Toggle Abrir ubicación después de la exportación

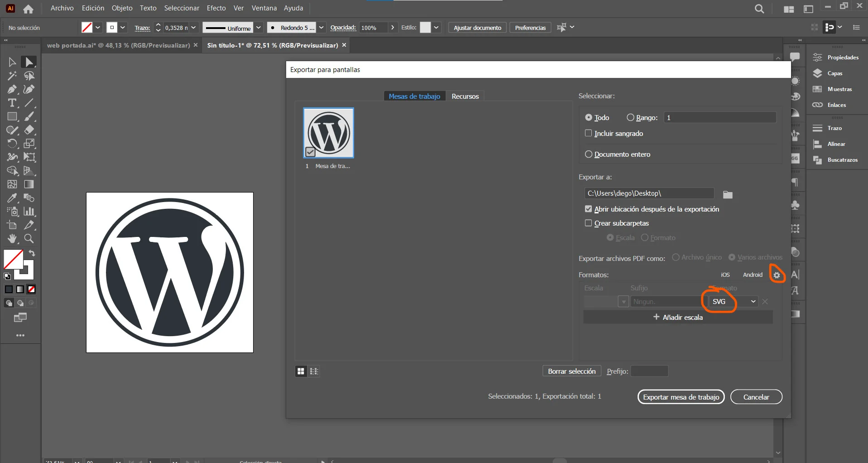click(x=589, y=209)
